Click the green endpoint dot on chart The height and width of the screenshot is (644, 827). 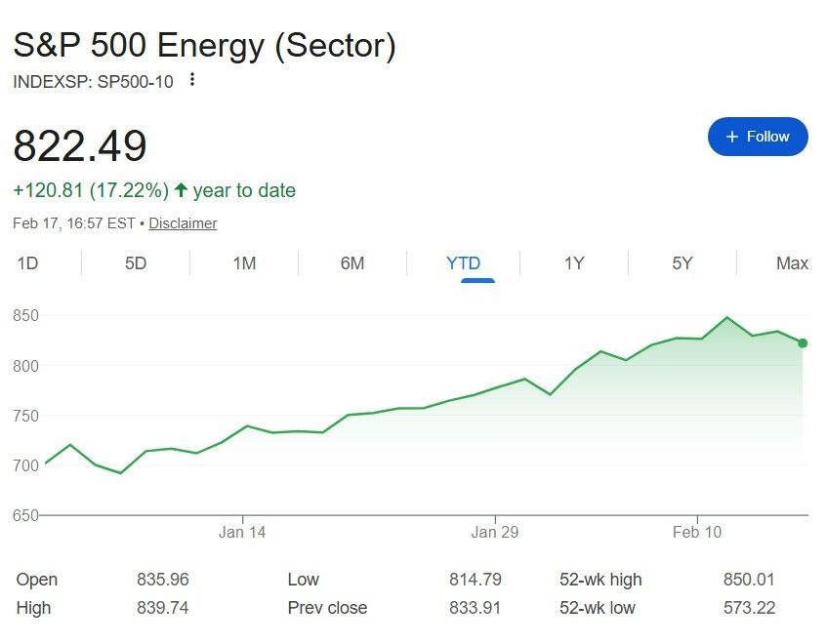(x=803, y=342)
